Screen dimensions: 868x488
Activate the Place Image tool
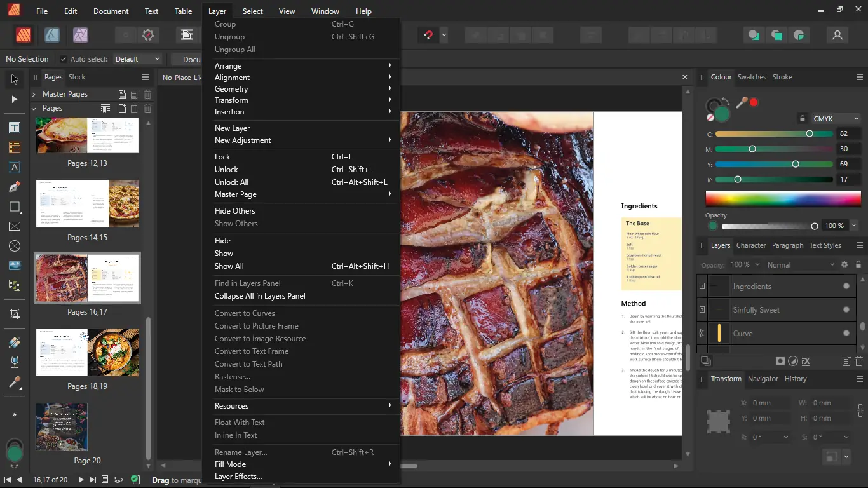click(x=14, y=266)
